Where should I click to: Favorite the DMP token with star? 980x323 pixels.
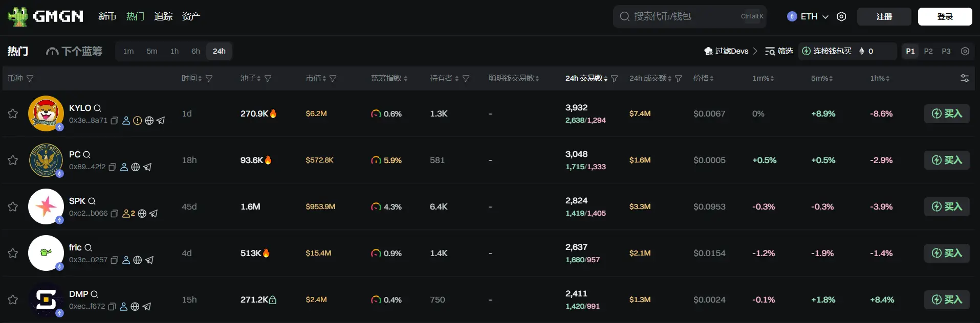pyautogui.click(x=13, y=299)
